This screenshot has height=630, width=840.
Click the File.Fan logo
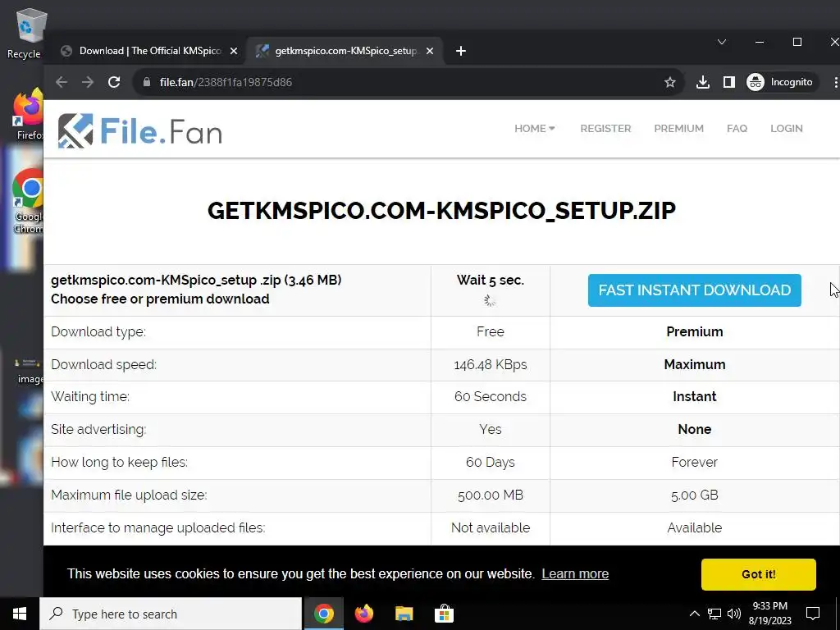[139, 130]
